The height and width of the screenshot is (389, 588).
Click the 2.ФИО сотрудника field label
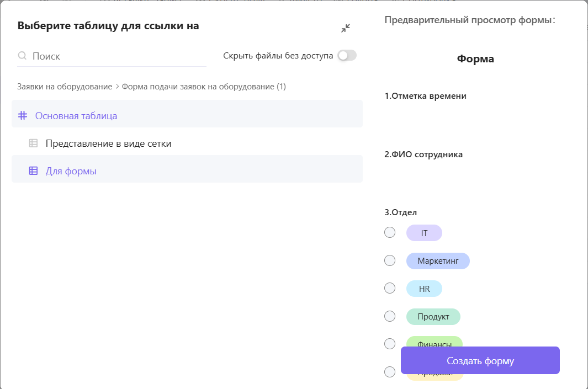tap(423, 154)
